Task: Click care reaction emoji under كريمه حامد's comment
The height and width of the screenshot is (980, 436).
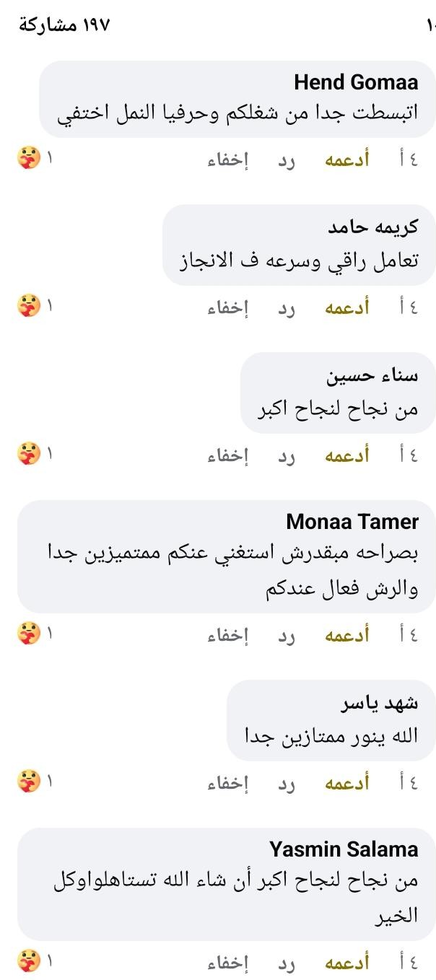Action: point(29,306)
